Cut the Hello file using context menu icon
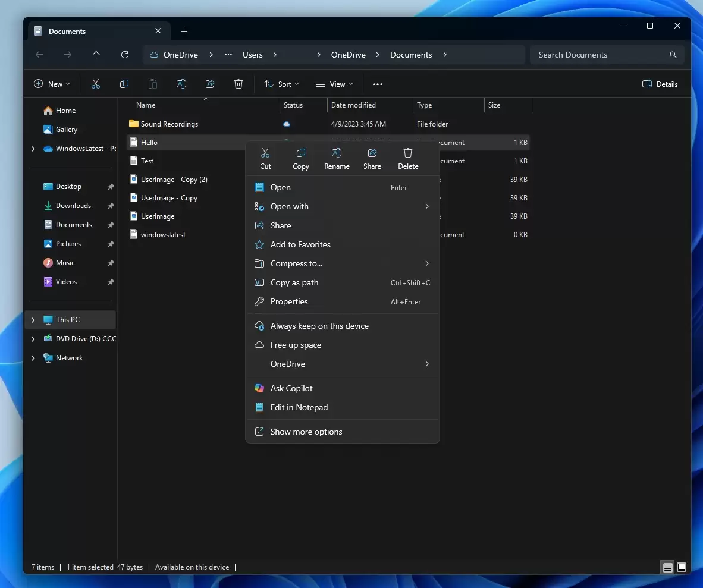This screenshot has width=703, height=588. 266,158
